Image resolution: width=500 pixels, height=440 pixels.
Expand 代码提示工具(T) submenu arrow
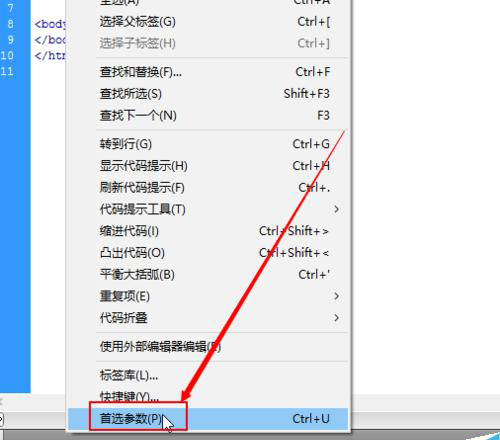point(336,209)
